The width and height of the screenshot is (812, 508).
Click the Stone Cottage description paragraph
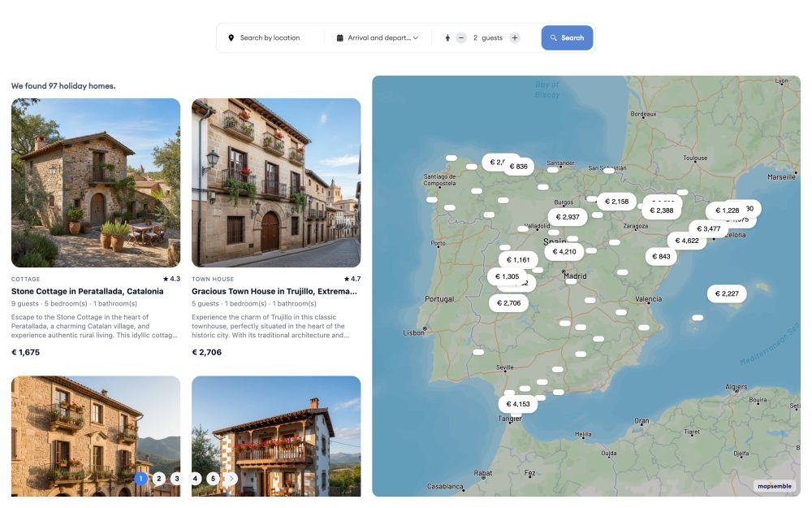[x=94, y=326]
